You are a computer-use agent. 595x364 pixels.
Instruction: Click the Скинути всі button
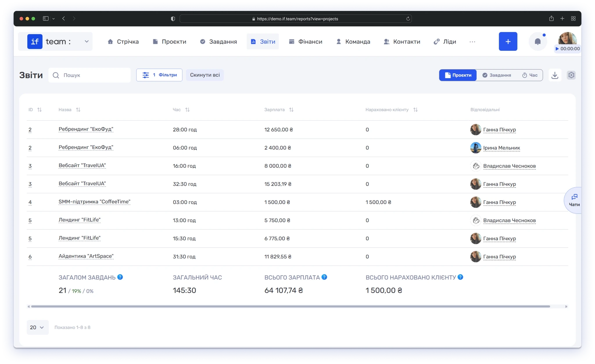coord(205,75)
